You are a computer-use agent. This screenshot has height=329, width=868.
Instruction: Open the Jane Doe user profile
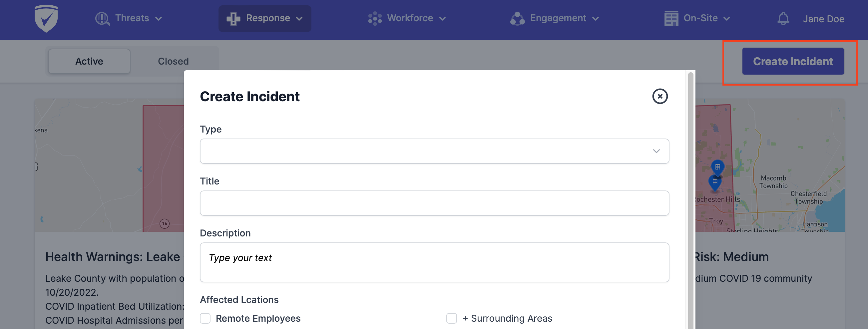pyautogui.click(x=823, y=19)
